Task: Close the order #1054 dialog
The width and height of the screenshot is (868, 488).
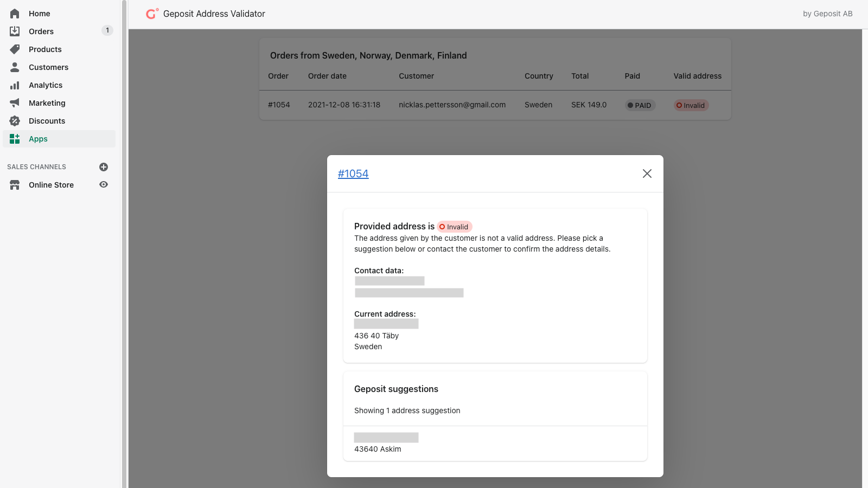Action: (647, 174)
